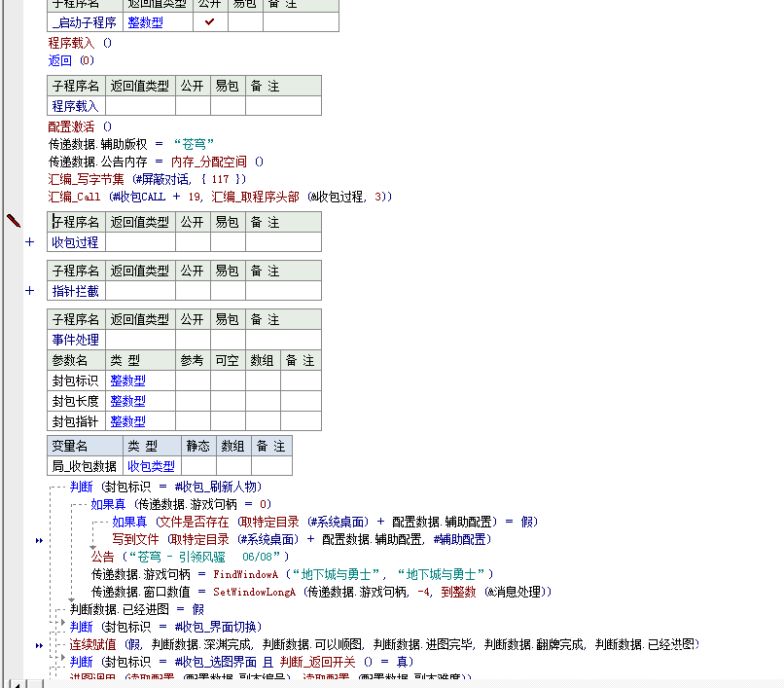The image size is (784, 688).
Task: Select subroutine name cell 指针拦截
Action: [x=76, y=291]
